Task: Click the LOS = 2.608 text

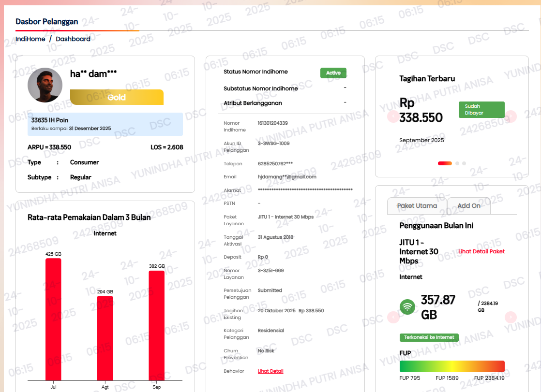Action: point(167,147)
